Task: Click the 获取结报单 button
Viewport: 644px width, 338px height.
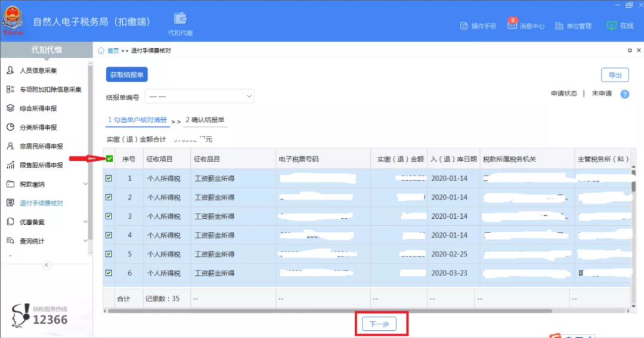Action: pos(127,75)
